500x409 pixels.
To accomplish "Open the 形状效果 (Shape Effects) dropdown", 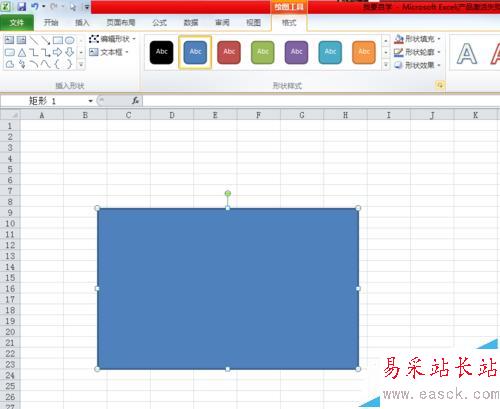I will [417, 65].
